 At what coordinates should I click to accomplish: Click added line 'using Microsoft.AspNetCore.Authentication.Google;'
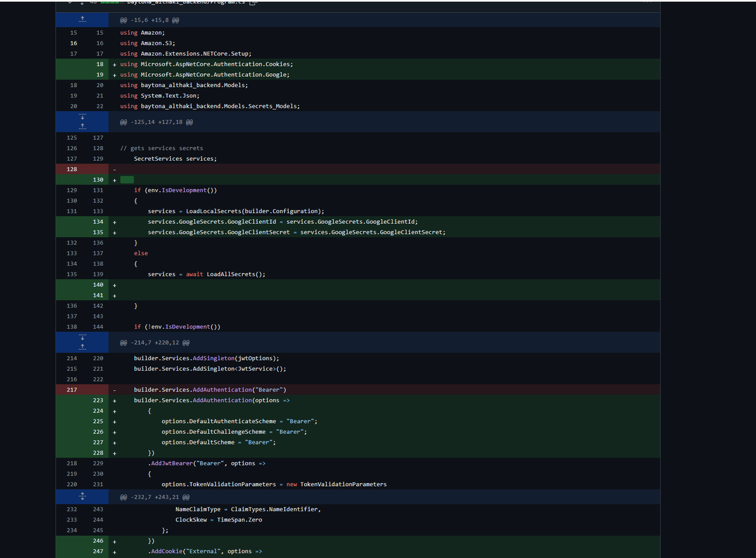(x=205, y=75)
